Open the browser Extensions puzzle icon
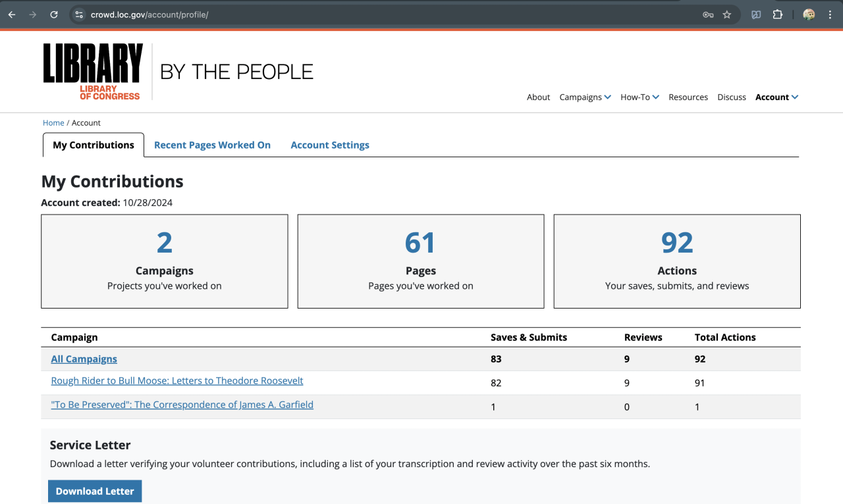Screen dimensions: 843x504 tap(778, 14)
